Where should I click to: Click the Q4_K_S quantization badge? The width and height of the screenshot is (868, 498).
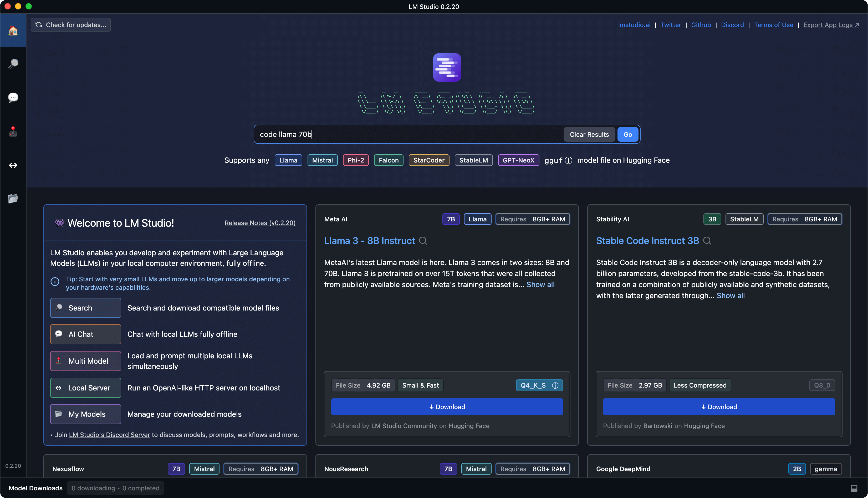click(x=539, y=385)
